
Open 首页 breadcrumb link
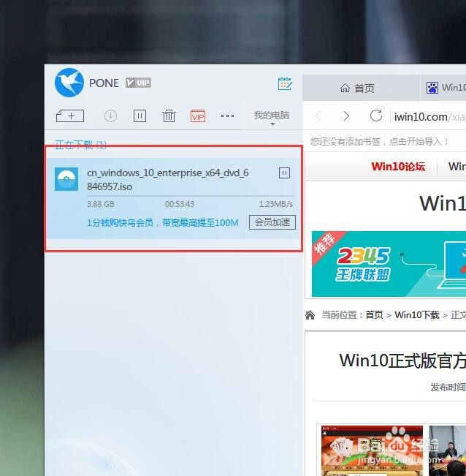coord(375,315)
